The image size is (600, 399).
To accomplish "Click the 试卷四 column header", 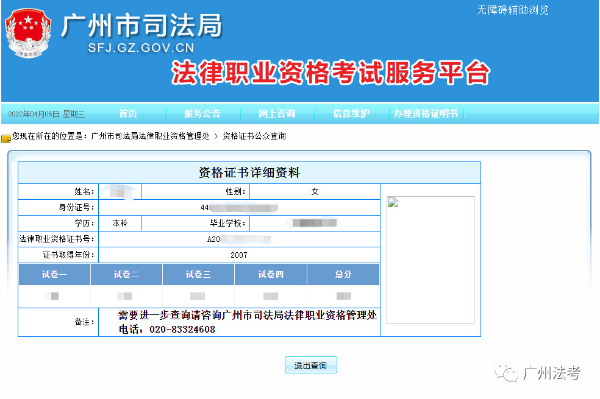I will [x=271, y=274].
